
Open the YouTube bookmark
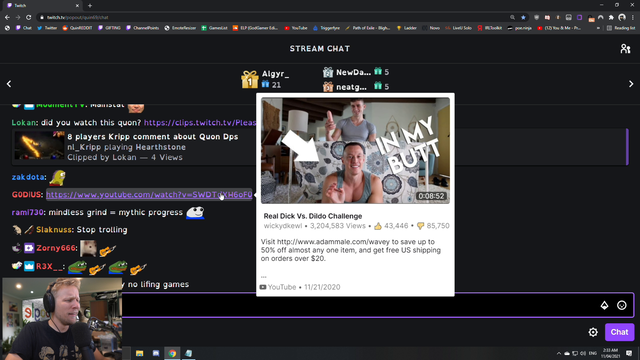[296, 28]
